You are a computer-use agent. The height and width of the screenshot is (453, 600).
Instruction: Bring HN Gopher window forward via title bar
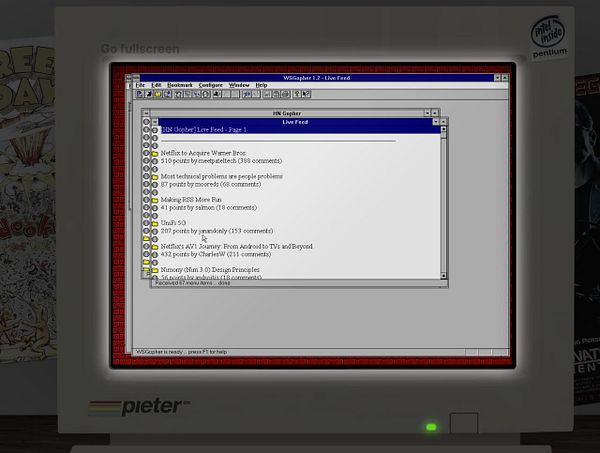287,113
